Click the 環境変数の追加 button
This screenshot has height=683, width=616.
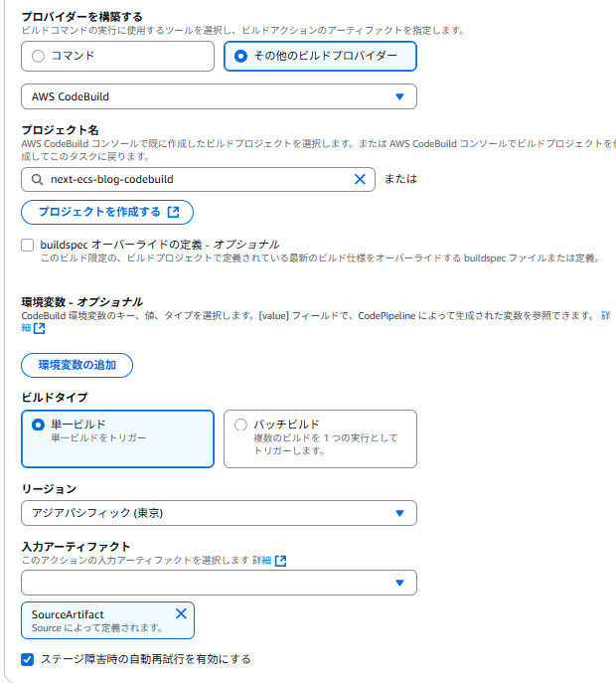[77, 365]
